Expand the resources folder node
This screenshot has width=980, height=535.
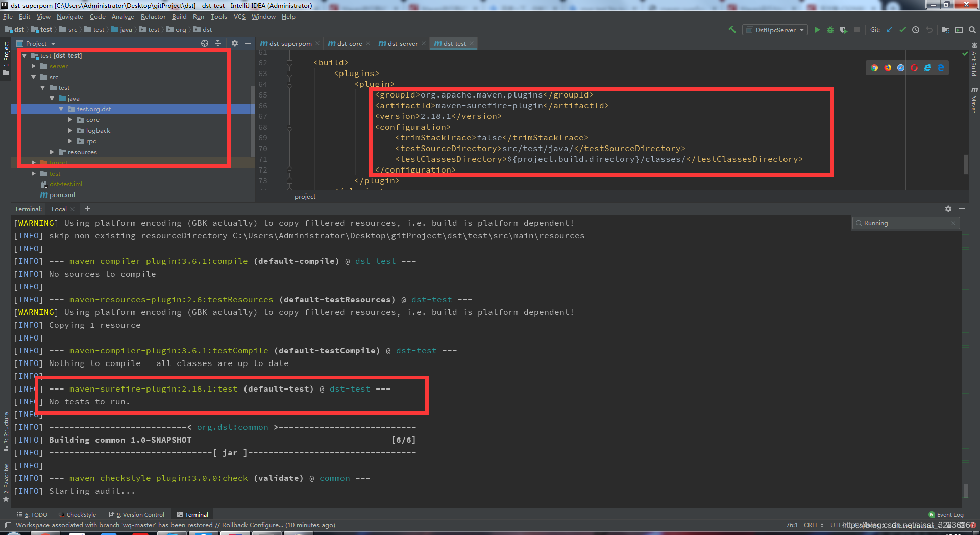coord(52,152)
